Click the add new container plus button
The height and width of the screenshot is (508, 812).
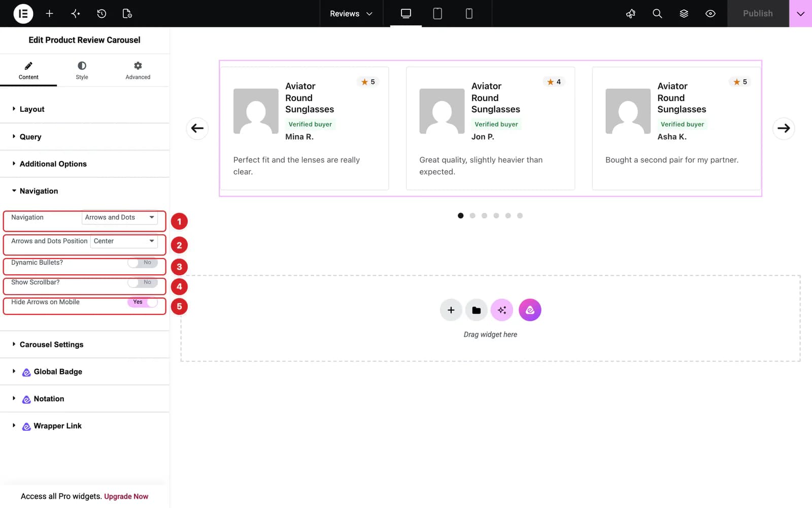click(x=451, y=310)
